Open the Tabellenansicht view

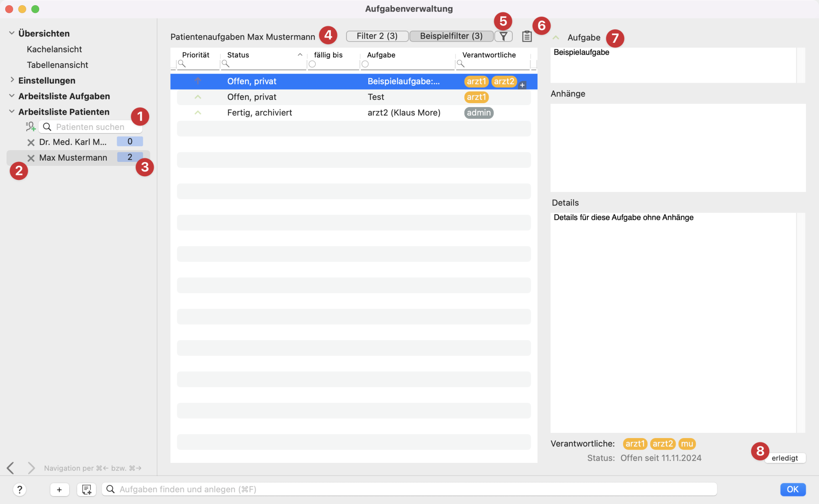(57, 65)
